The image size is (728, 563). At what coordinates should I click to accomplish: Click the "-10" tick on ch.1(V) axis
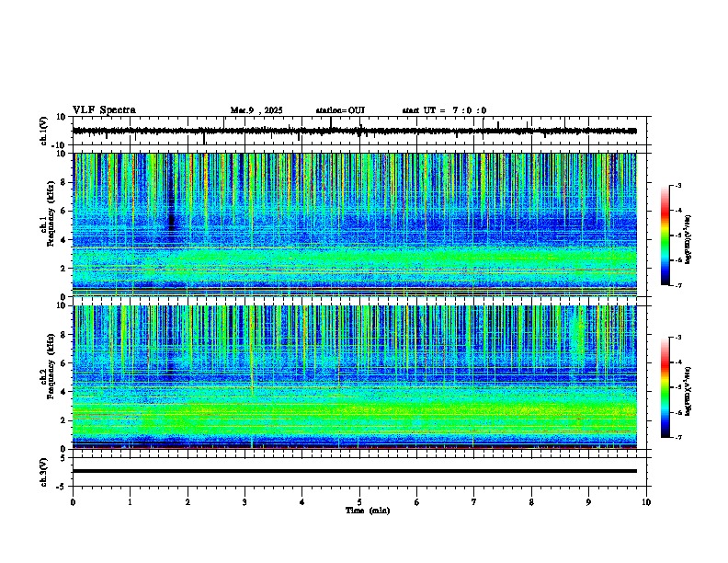pos(60,145)
